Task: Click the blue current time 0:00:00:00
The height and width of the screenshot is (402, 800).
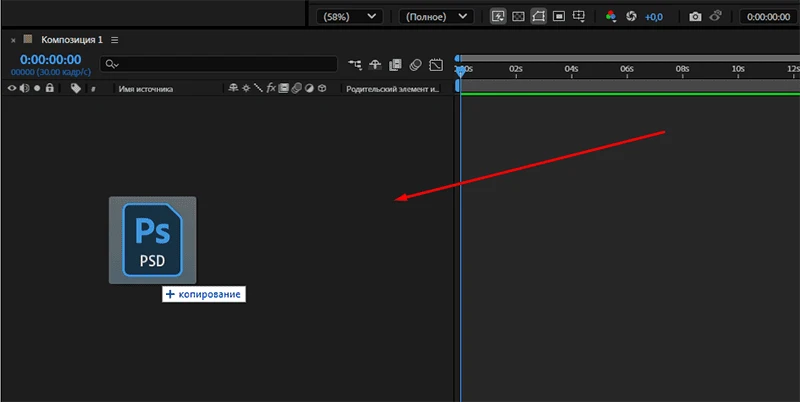Action: coord(51,60)
